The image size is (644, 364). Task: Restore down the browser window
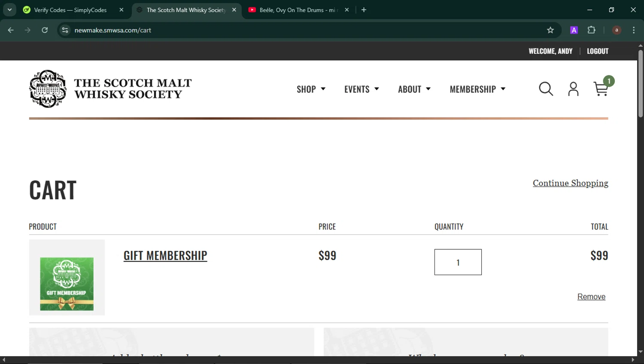click(611, 10)
